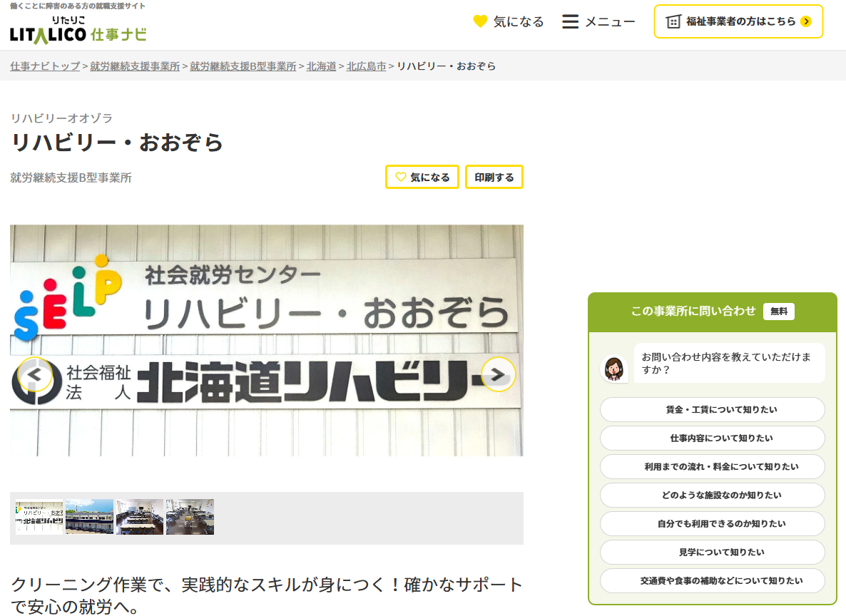The width and height of the screenshot is (846, 616).
Task: Show the next slideshow image
Action: (498, 374)
